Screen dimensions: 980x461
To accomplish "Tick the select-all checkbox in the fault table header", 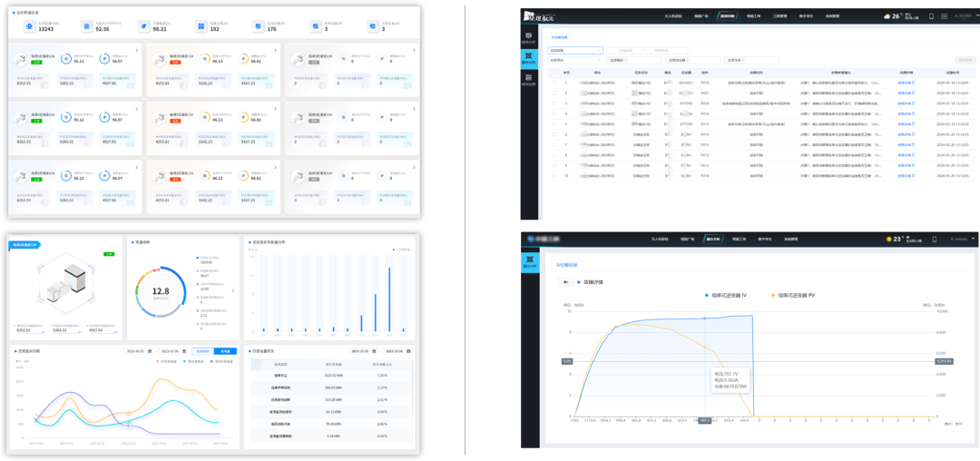I will point(554,72).
